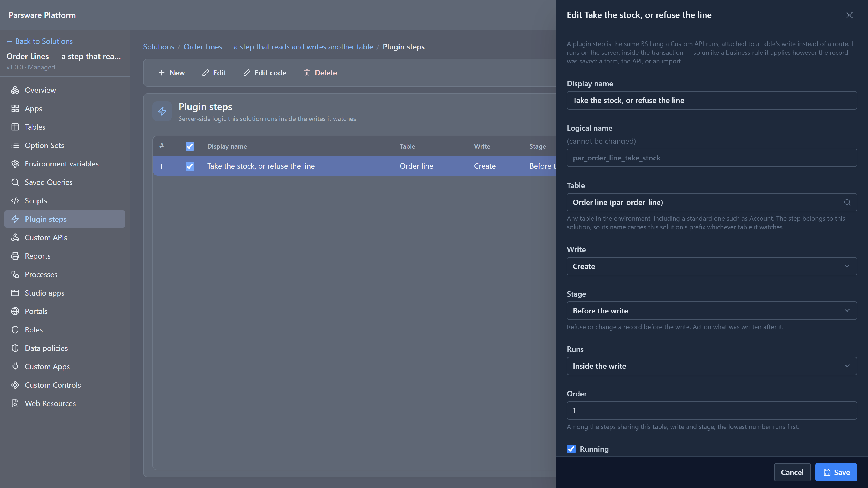
Task: Click the Custom Controls component icon
Action: click(15, 385)
